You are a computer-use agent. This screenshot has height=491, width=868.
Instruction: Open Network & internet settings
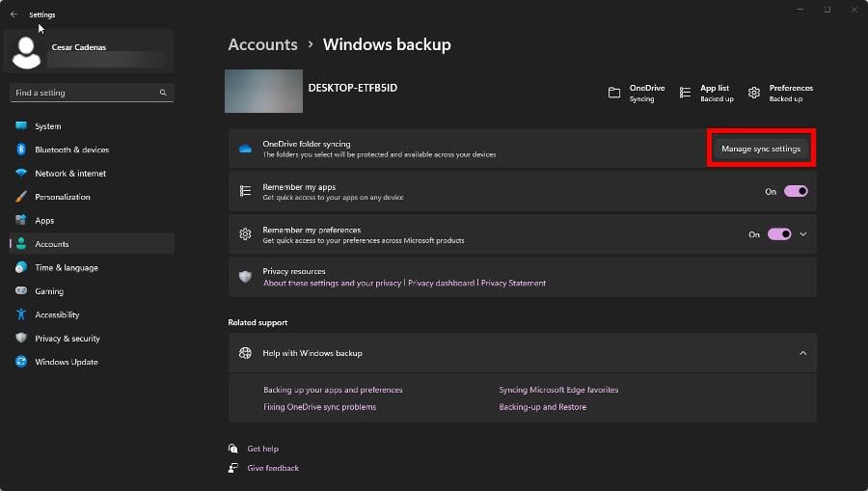(x=70, y=174)
